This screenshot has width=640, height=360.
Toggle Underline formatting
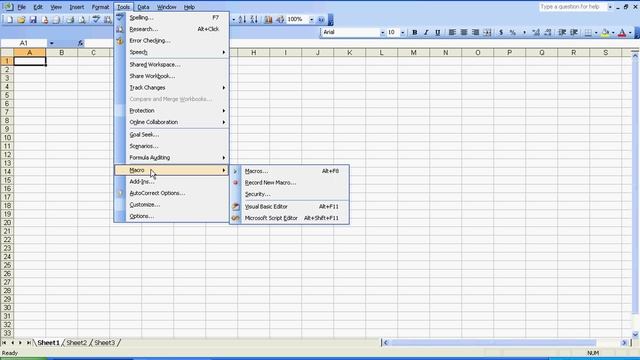pos(438,32)
